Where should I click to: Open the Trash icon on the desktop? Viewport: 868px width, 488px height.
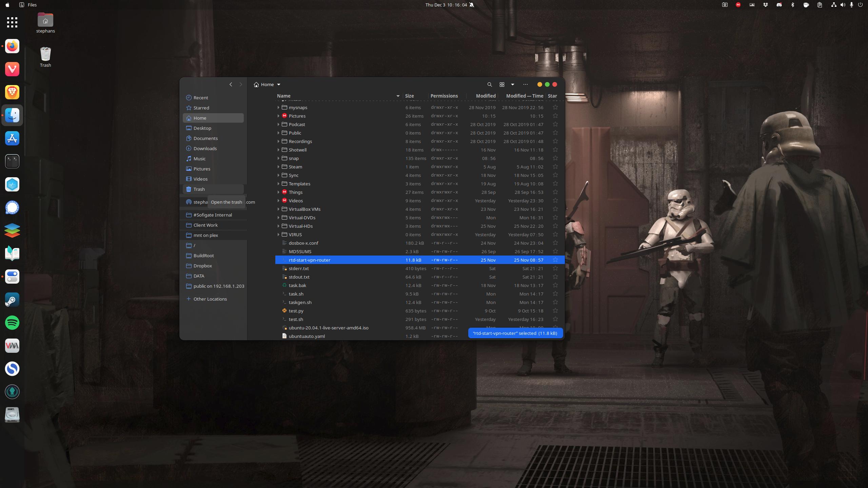[45, 57]
